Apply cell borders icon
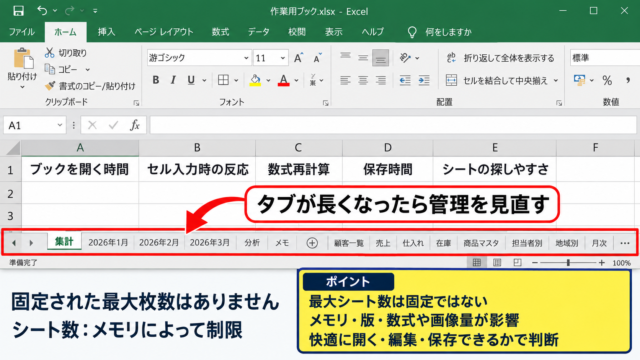 (x=223, y=80)
